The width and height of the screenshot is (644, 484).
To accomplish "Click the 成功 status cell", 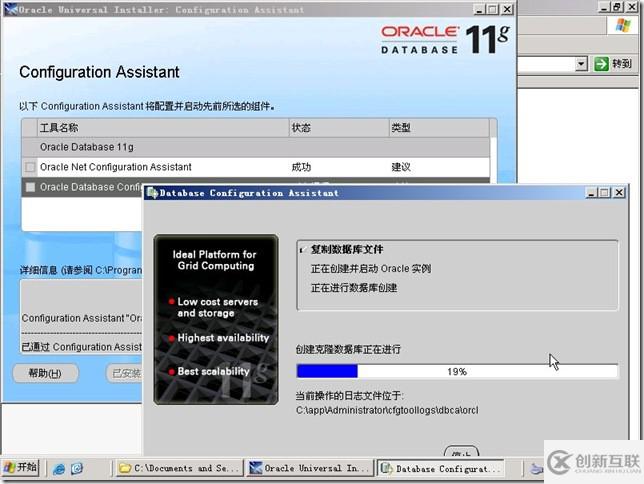I will coord(301,167).
